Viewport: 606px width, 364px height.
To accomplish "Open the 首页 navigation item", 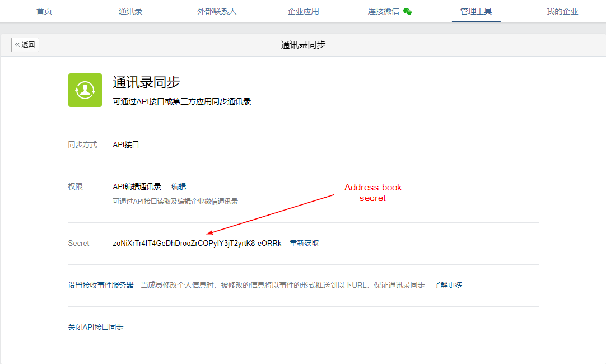I will 44,11.
